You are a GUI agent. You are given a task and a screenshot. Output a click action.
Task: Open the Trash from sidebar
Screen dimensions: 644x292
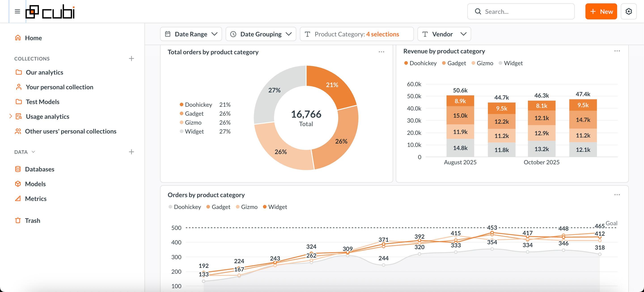pyautogui.click(x=32, y=221)
